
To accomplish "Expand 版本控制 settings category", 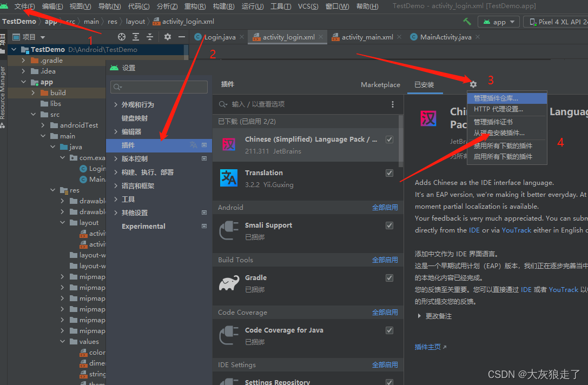I will tap(116, 158).
